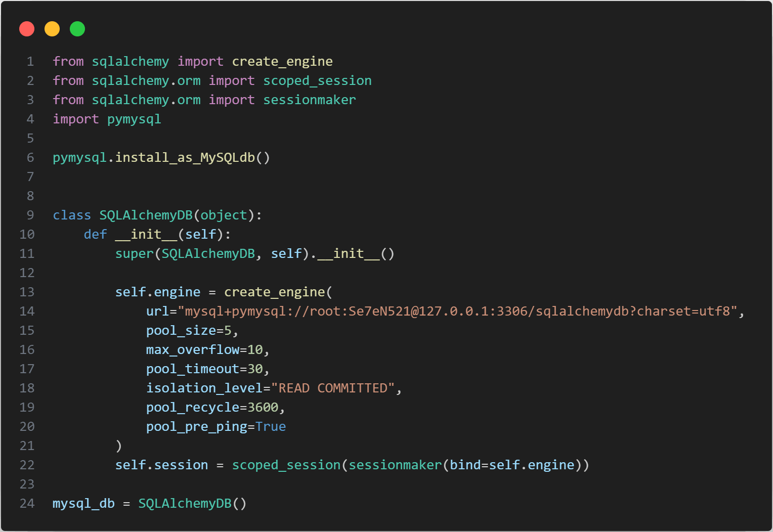Click the "READ COMMITTED" string value
Image resolution: width=773 pixels, height=532 pixels.
pyautogui.click(x=333, y=388)
